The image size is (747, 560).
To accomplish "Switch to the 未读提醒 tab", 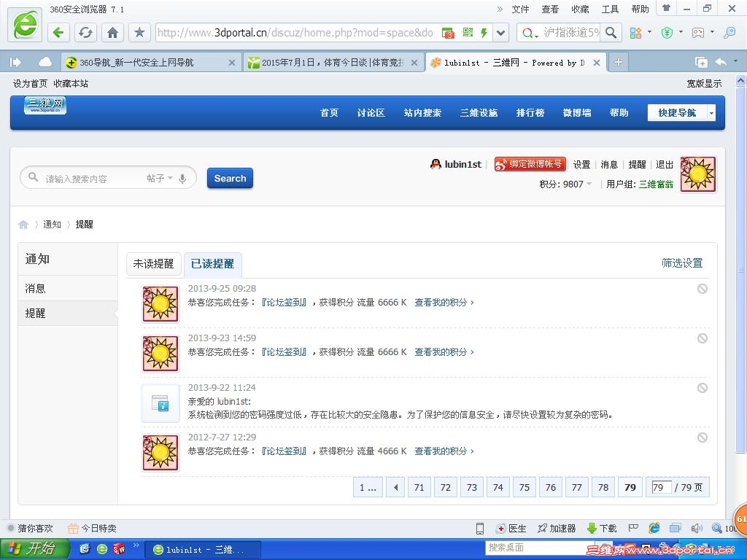I will coord(153,264).
